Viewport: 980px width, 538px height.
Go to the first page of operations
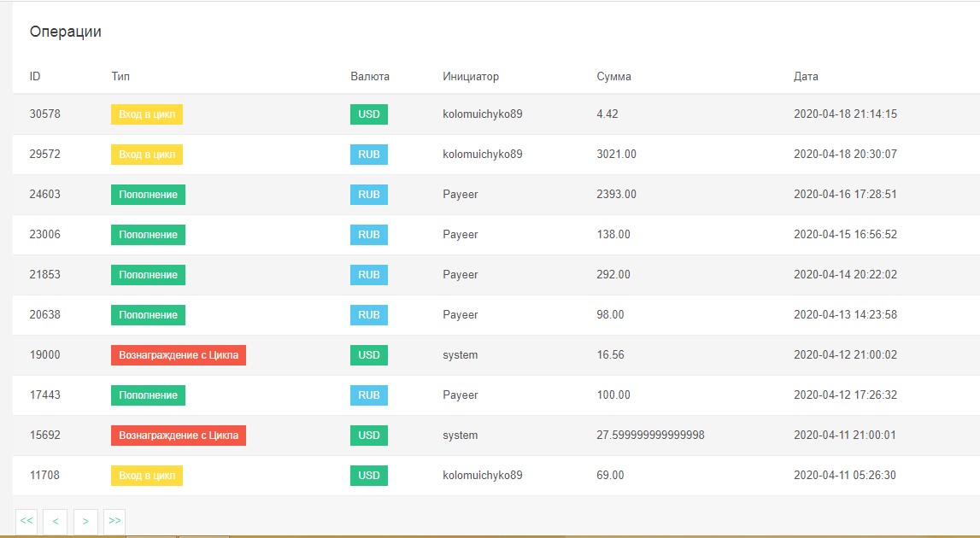(x=26, y=521)
